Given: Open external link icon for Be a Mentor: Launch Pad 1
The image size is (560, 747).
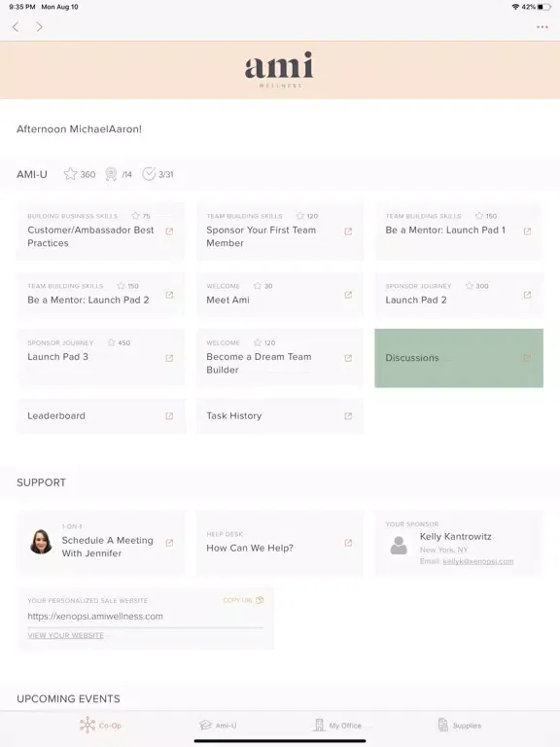Looking at the screenshot, I should tap(527, 231).
